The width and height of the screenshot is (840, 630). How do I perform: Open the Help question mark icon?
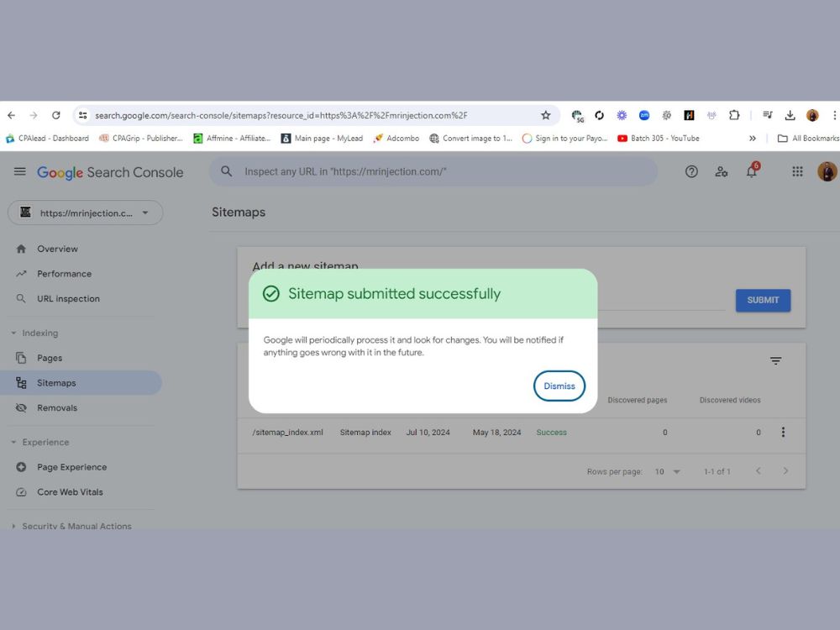691,171
